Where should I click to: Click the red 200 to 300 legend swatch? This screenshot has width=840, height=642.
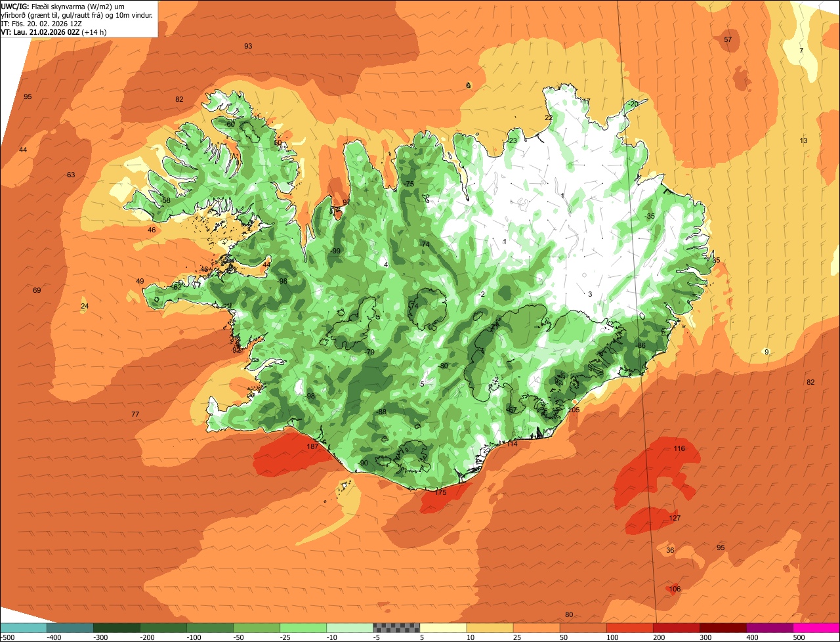pyautogui.click(x=676, y=628)
